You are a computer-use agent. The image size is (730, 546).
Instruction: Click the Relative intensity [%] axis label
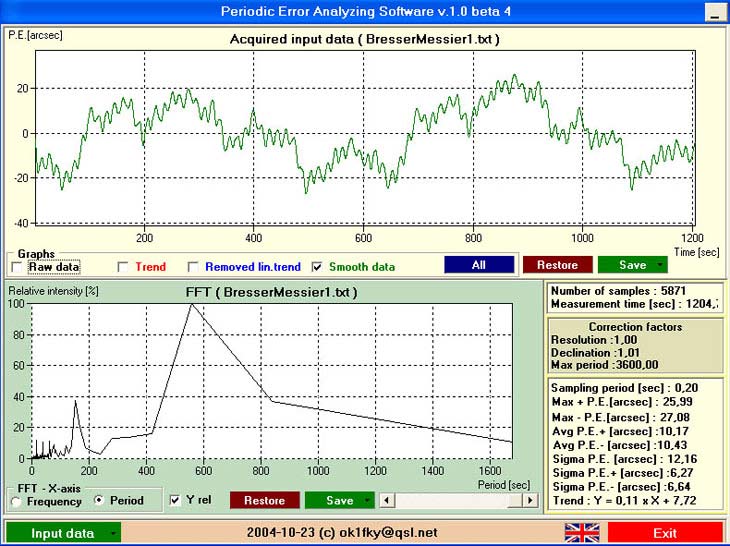point(54,291)
